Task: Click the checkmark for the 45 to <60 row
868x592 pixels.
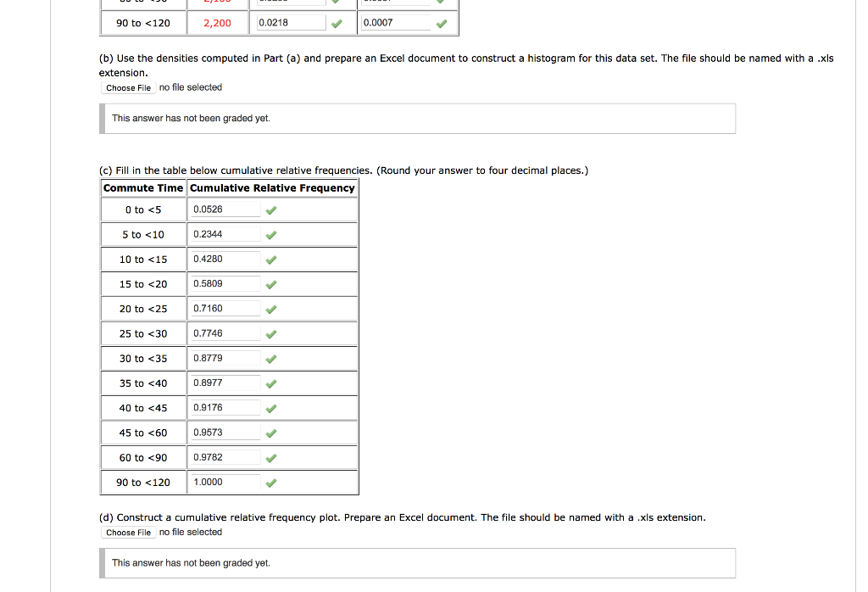Action: pyautogui.click(x=270, y=433)
